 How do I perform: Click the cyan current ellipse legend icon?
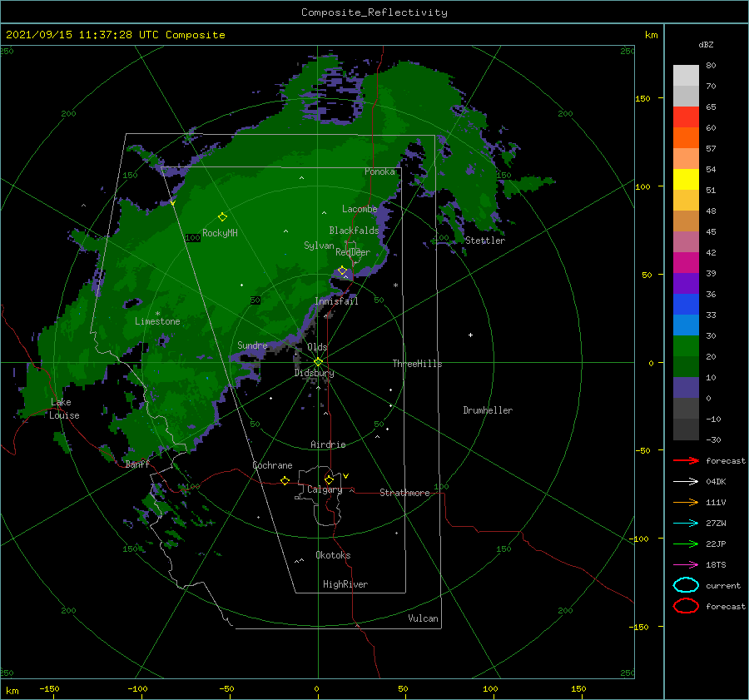[686, 585]
